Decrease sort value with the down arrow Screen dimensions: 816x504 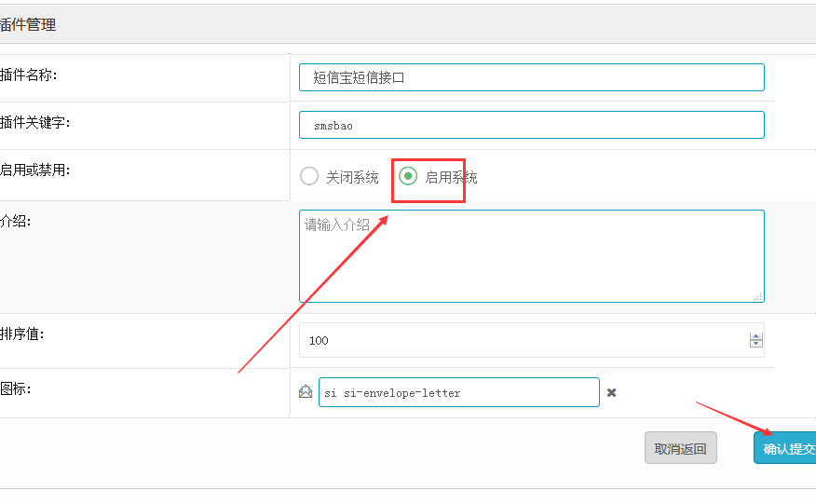(756, 344)
